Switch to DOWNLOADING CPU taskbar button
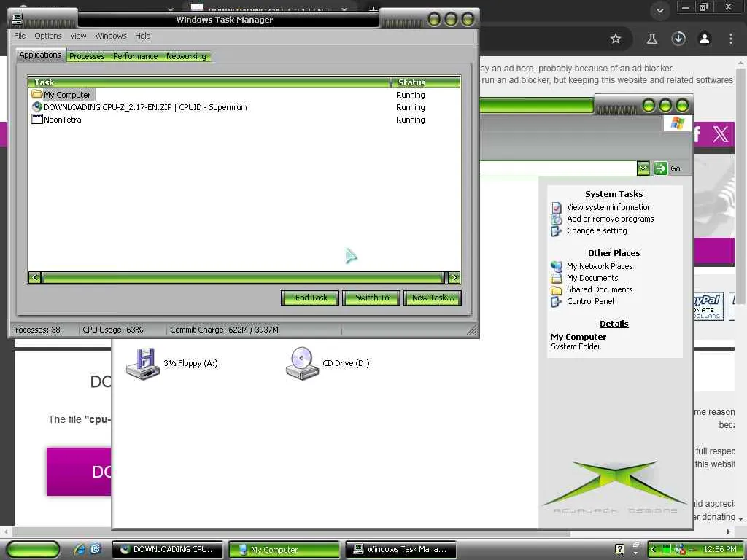The height and width of the screenshot is (560, 747). 167,549
